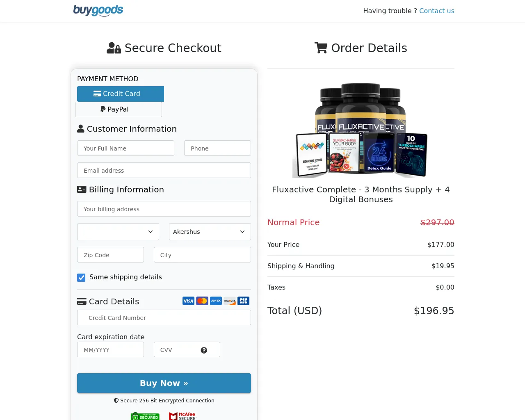Click the Mastercard logo icon
The image size is (525, 420).
pyautogui.click(x=202, y=301)
